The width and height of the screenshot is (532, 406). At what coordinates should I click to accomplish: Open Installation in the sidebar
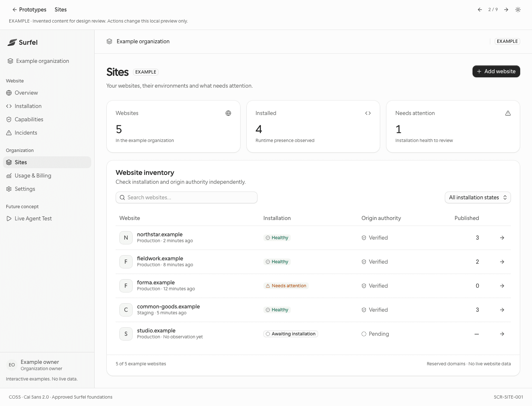click(x=47, y=106)
